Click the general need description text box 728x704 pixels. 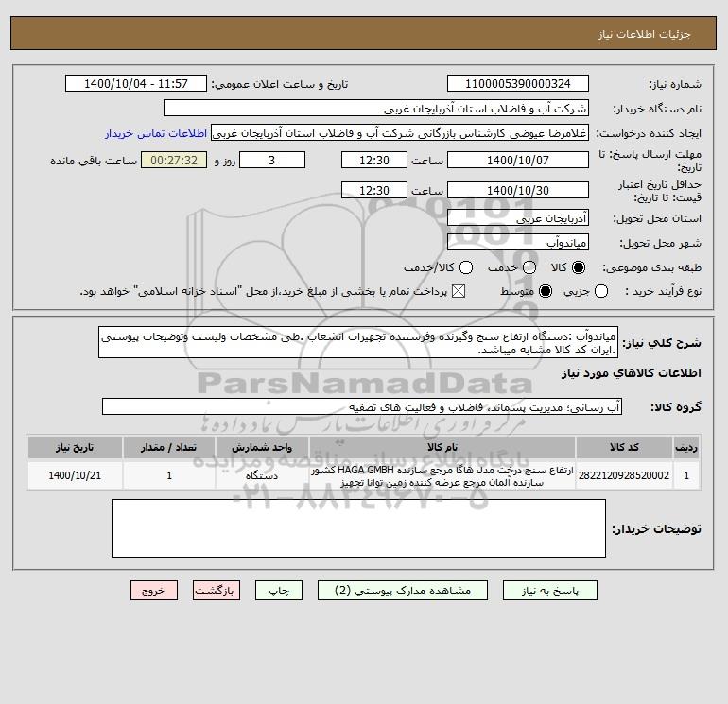pyautogui.click(x=358, y=342)
